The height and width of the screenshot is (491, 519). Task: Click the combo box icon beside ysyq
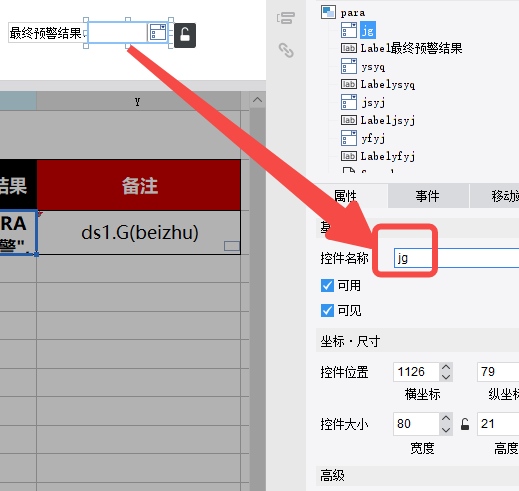coord(349,66)
